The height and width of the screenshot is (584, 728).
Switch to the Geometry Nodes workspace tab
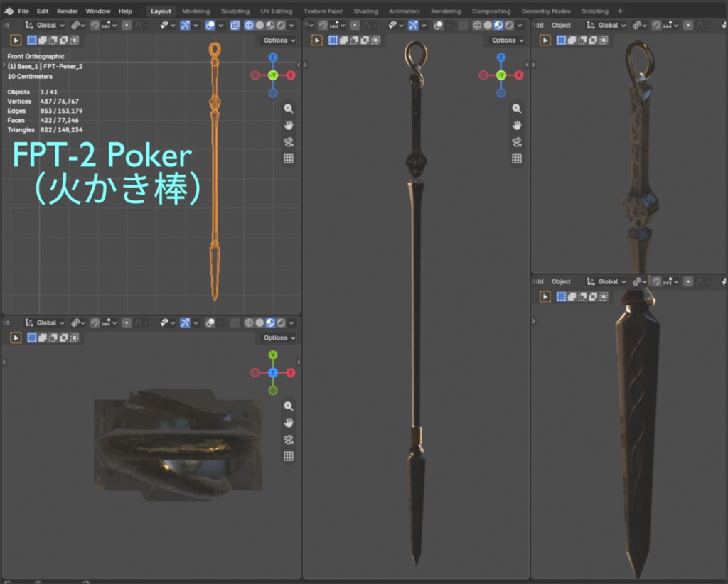point(546,11)
